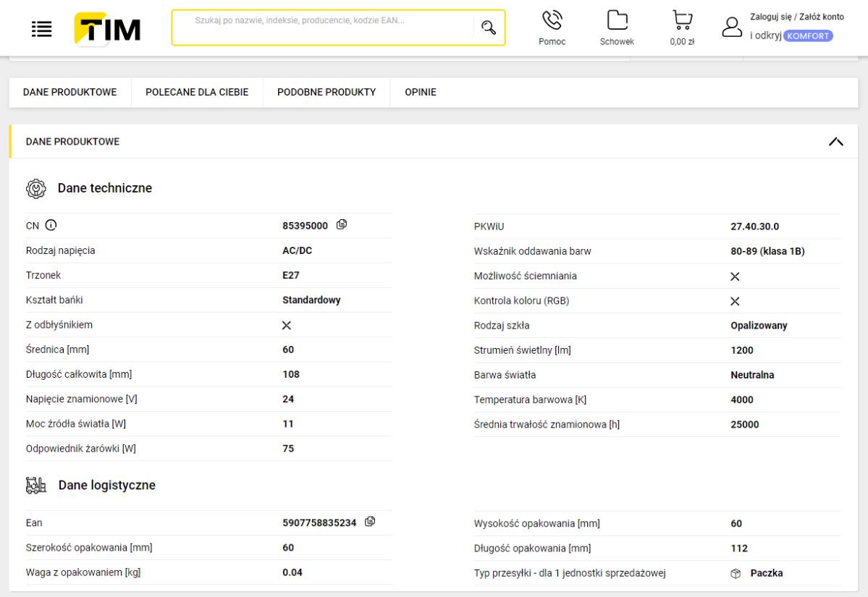Open the Schowek clipboard folder
The height and width of the screenshot is (597, 868).
point(618,20)
